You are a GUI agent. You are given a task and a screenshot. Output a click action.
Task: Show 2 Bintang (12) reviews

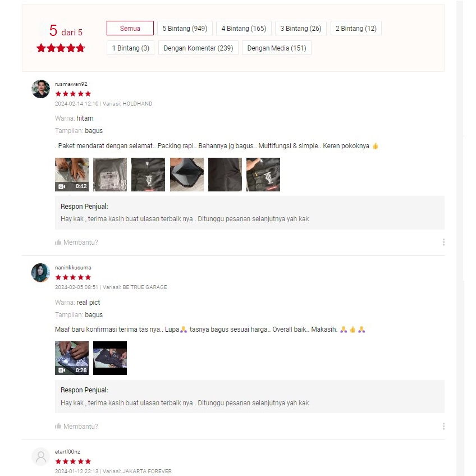pyautogui.click(x=356, y=28)
